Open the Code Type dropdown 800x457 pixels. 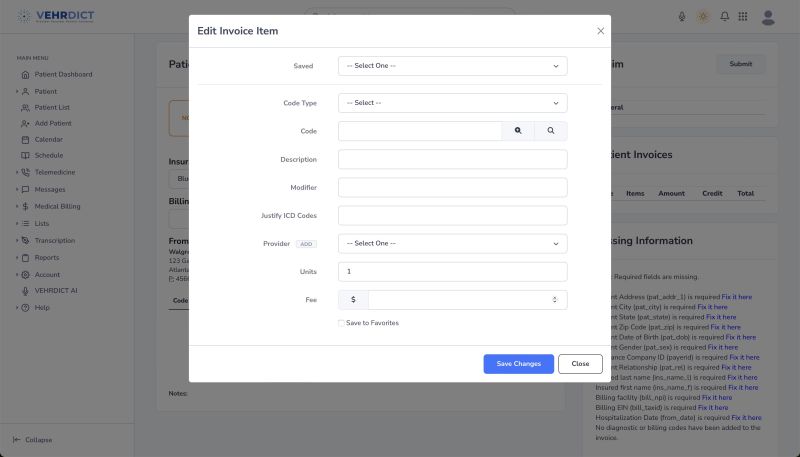(x=452, y=103)
